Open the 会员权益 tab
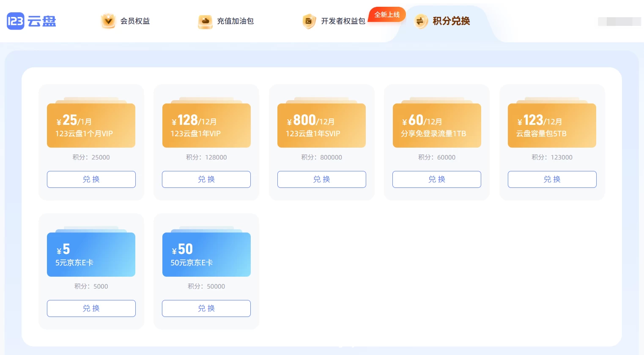The height and width of the screenshot is (355, 644). [x=125, y=21]
